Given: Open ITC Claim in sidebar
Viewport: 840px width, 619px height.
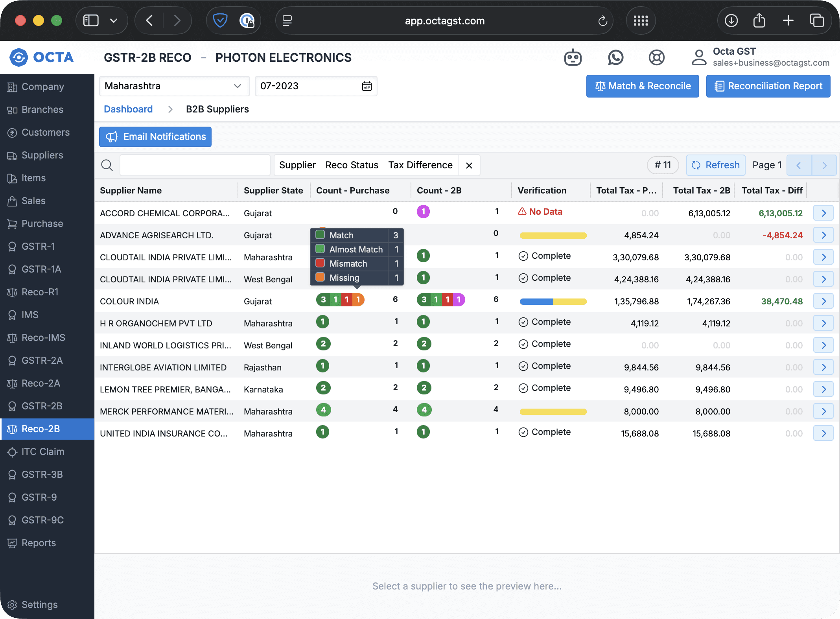Looking at the screenshot, I should (42, 452).
